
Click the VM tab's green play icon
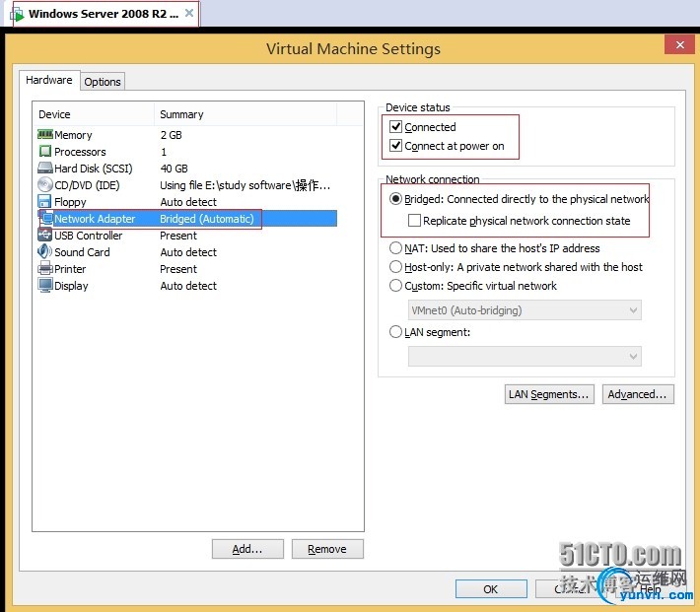tap(18, 15)
